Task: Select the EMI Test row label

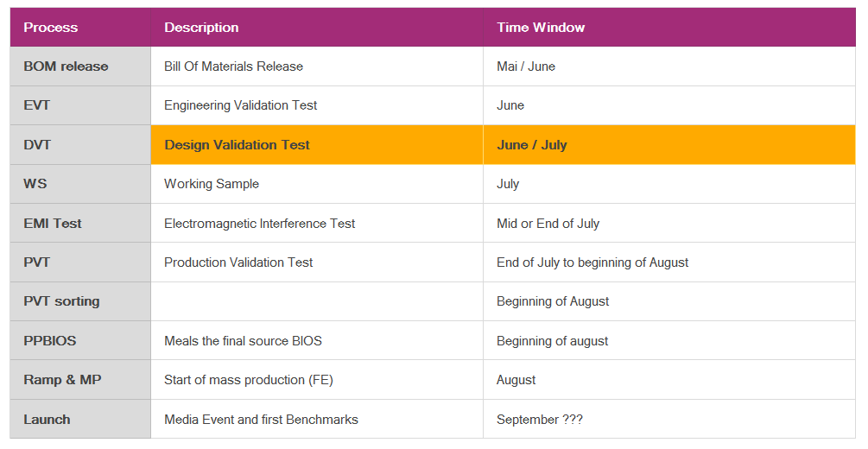Action: coord(53,224)
